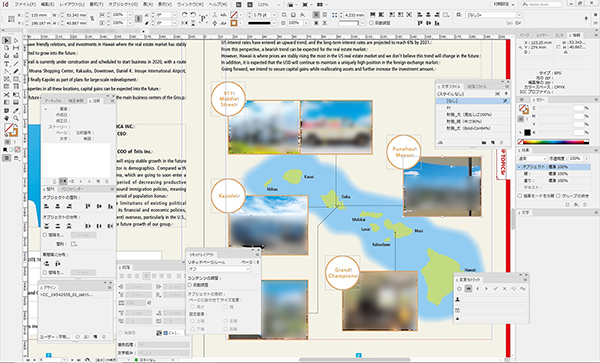
Task: Click next change arrow in 変更をトラック panel
Action: pos(486,289)
